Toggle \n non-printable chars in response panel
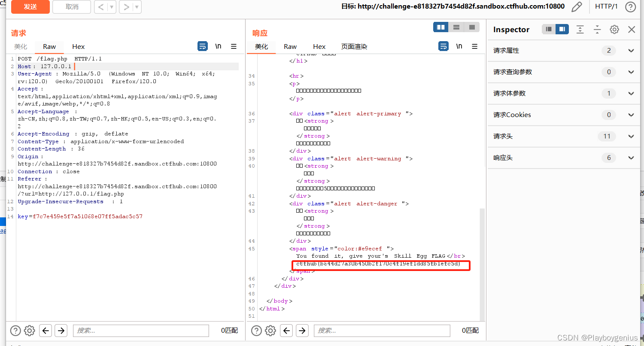This screenshot has width=644, height=346. coord(459,46)
